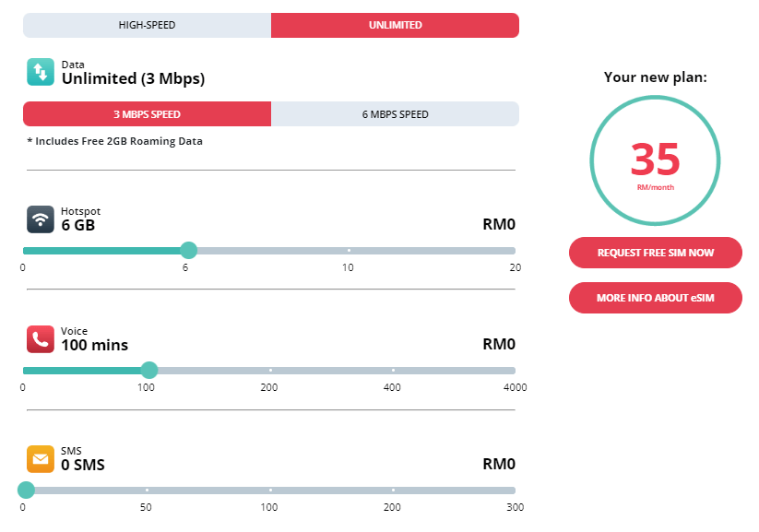Screen dimensions: 759x532
Task: Set SMS slider to 50 mark
Action: click(147, 490)
